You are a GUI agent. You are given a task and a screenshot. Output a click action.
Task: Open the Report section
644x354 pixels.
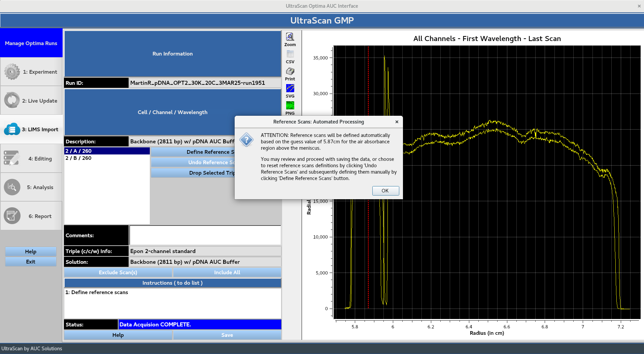tap(31, 216)
